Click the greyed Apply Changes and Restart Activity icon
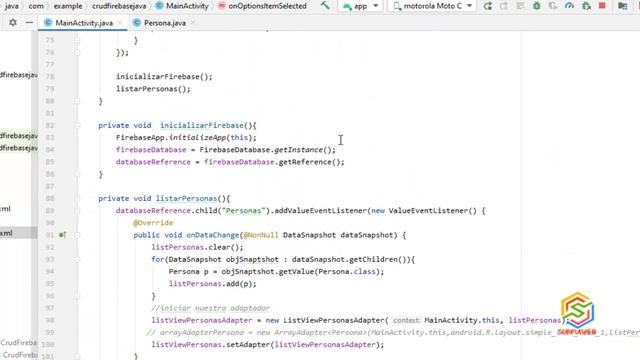Screen dimensions: 640x360 click(504, 6)
